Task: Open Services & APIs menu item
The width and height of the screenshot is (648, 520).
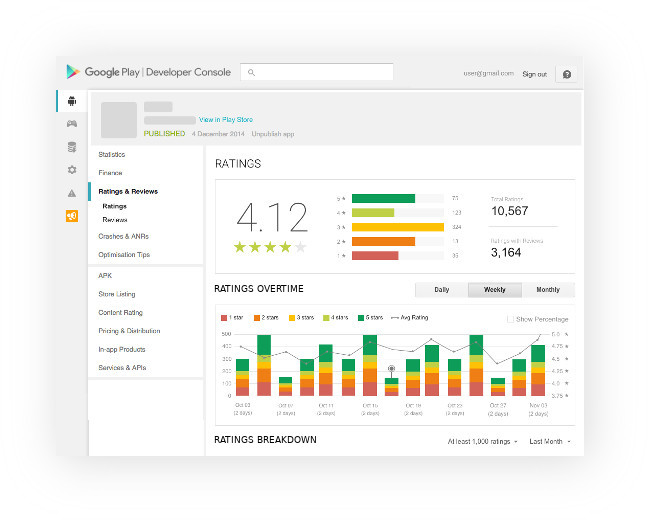Action: coord(122,367)
